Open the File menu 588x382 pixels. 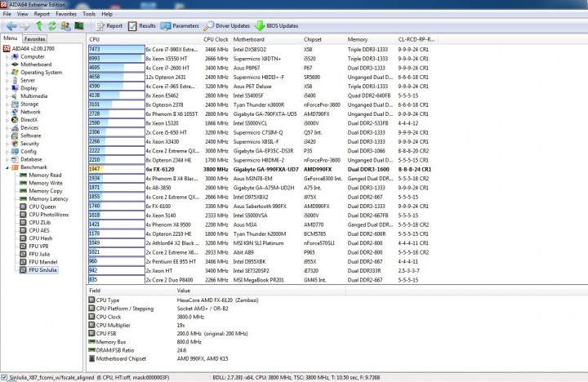pos(7,14)
